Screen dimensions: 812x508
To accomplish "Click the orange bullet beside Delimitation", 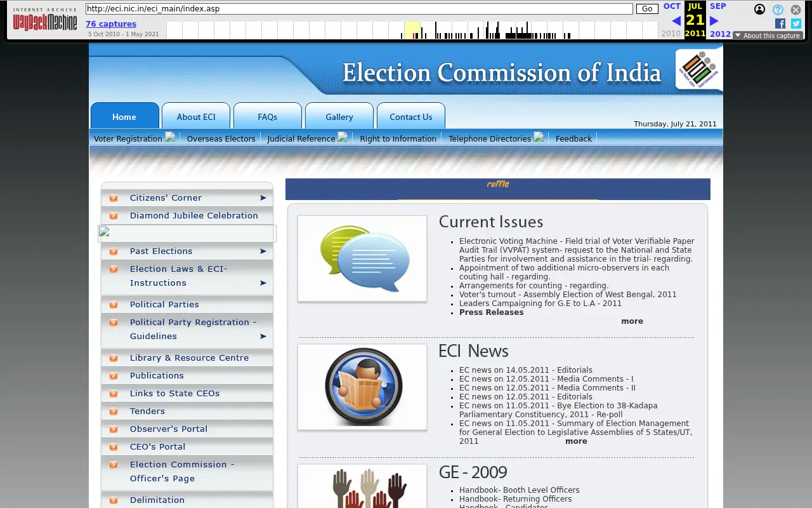I will pyautogui.click(x=114, y=500).
